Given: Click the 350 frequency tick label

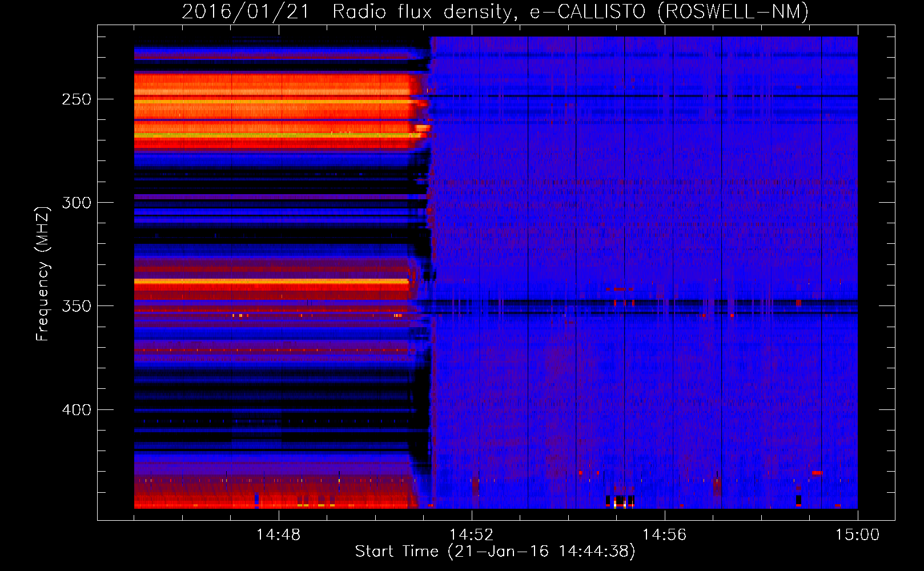Looking at the screenshot, I should pos(77,306).
